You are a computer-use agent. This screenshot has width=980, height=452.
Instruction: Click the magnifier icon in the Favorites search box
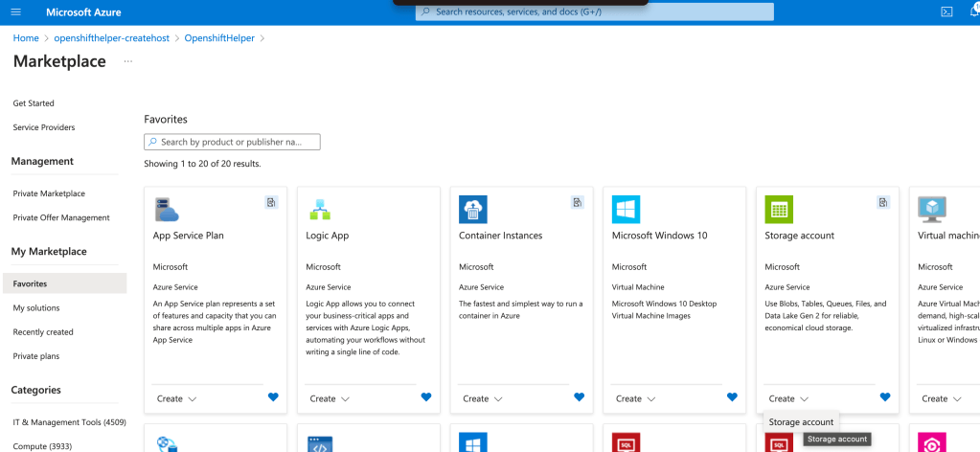(x=153, y=142)
